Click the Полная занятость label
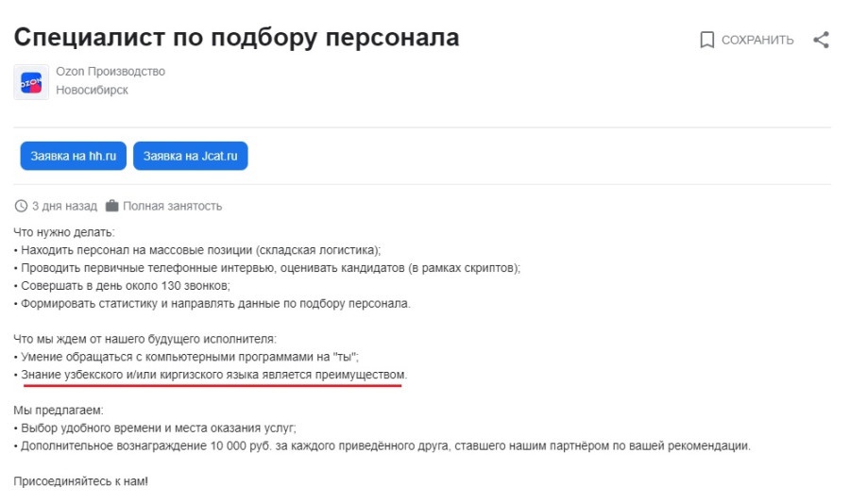 click(x=173, y=206)
